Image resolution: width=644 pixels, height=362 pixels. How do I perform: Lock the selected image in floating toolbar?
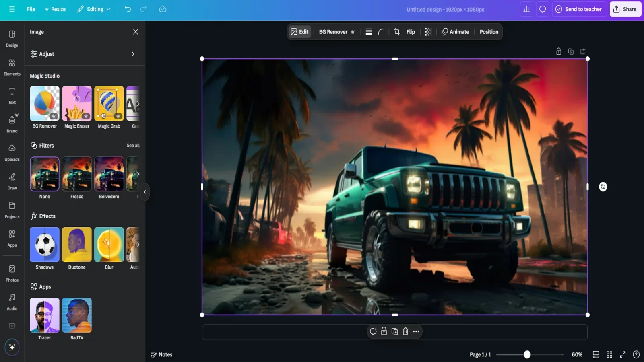384,331
